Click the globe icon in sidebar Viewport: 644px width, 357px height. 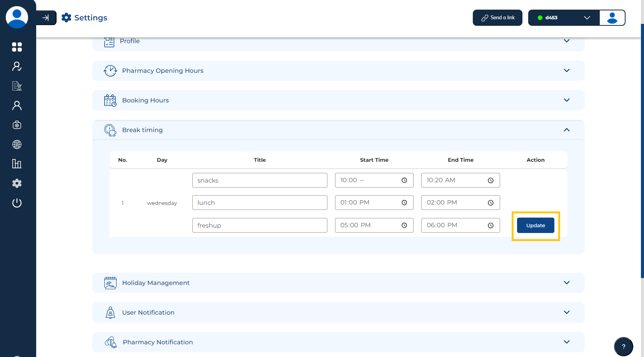[17, 144]
